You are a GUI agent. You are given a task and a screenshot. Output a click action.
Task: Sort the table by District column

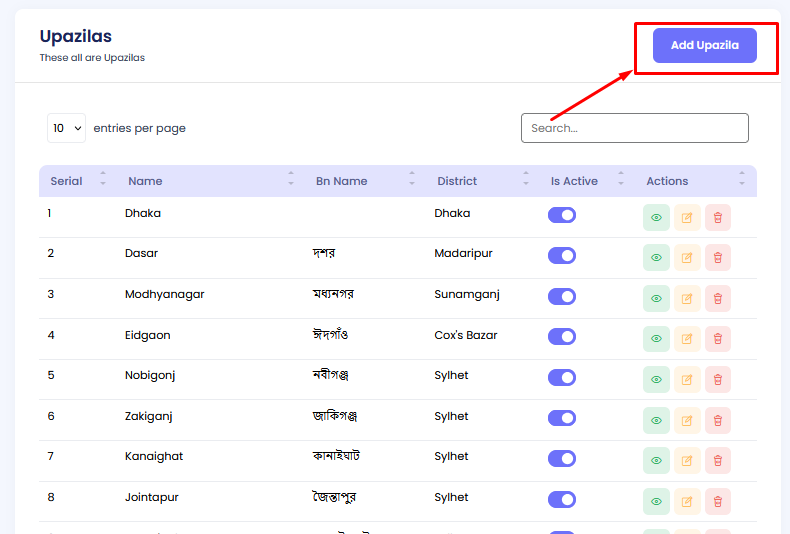tap(457, 181)
